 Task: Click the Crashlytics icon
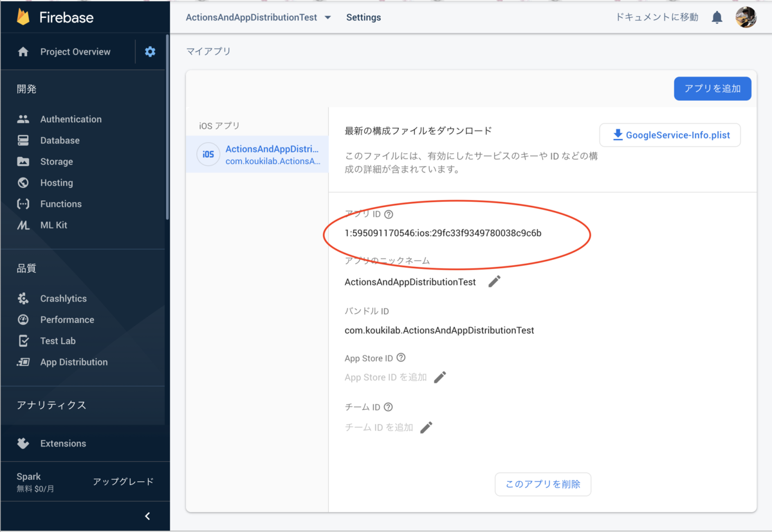23,298
